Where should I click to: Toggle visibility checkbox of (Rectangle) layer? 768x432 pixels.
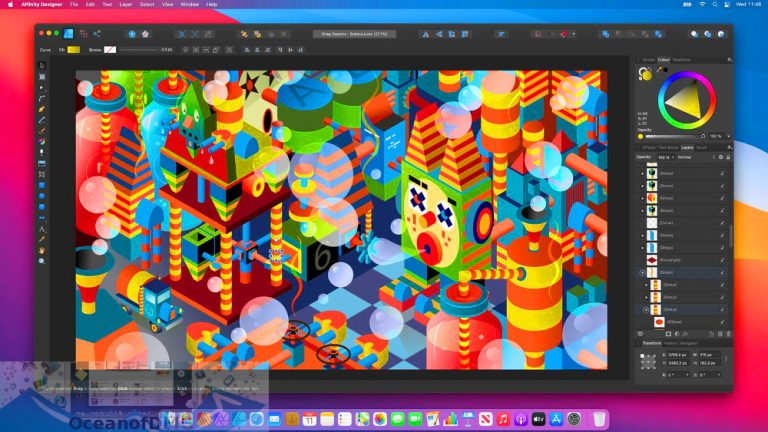(x=722, y=260)
